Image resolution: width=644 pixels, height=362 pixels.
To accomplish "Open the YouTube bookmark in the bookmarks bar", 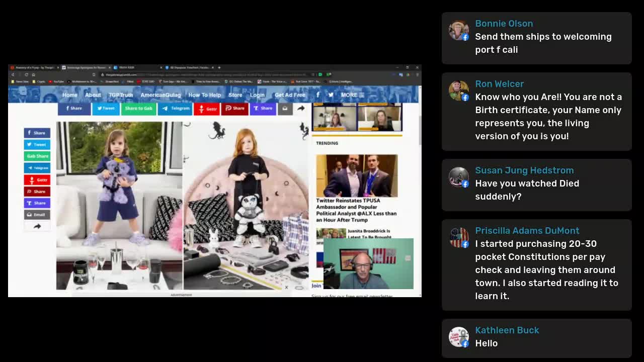I will click(x=56, y=81).
